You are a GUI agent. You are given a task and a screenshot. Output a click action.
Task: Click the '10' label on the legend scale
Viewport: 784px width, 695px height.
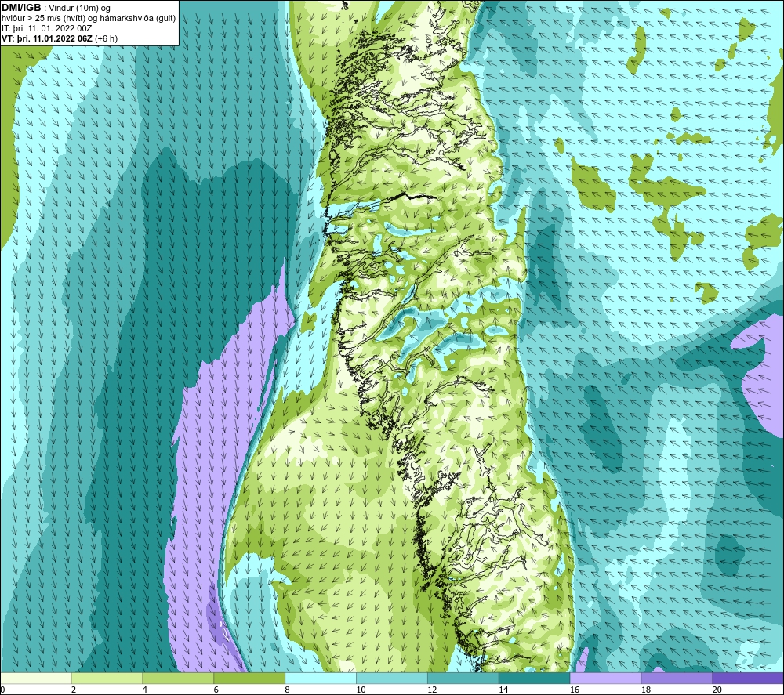point(361,690)
